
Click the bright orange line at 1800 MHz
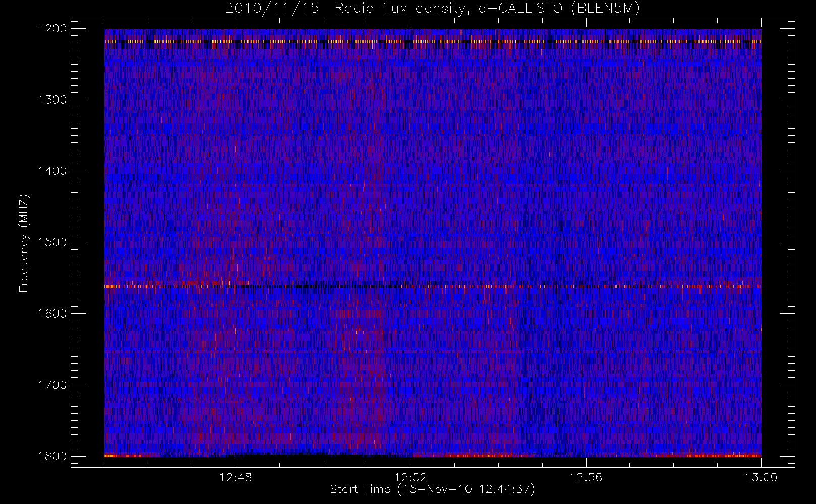(x=433, y=456)
